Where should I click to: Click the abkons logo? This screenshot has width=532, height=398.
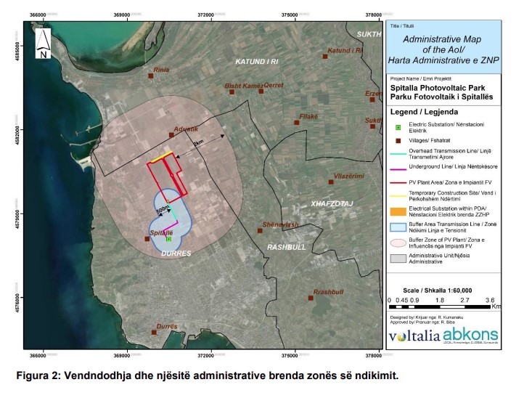(x=470, y=335)
